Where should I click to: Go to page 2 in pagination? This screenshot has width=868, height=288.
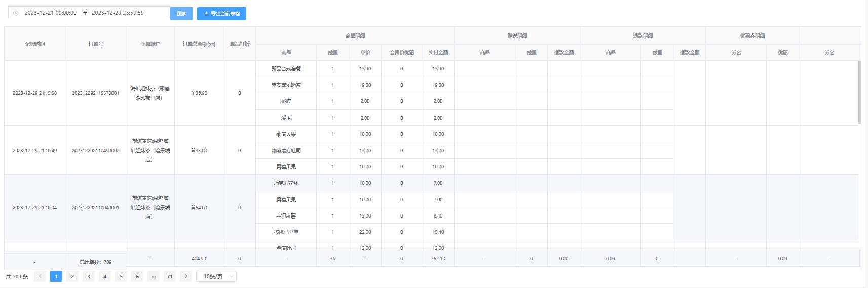tap(72, 276)
